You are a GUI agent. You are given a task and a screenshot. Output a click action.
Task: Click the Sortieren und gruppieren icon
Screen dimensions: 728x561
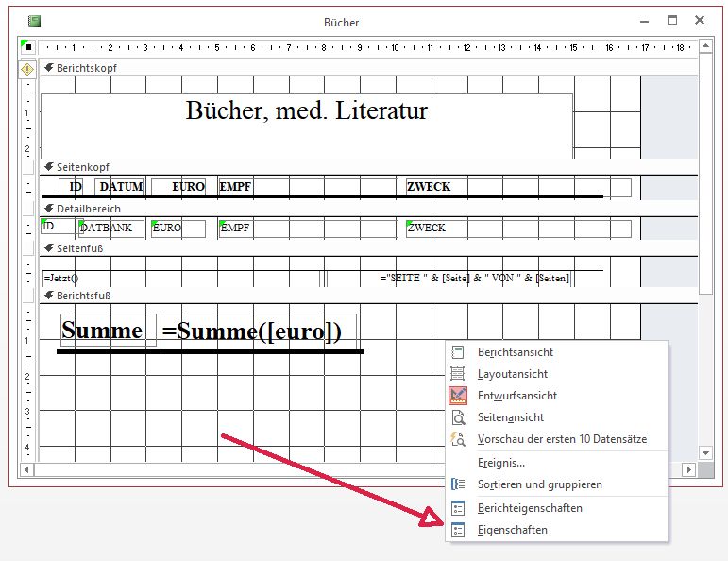(x=458, y=484)
